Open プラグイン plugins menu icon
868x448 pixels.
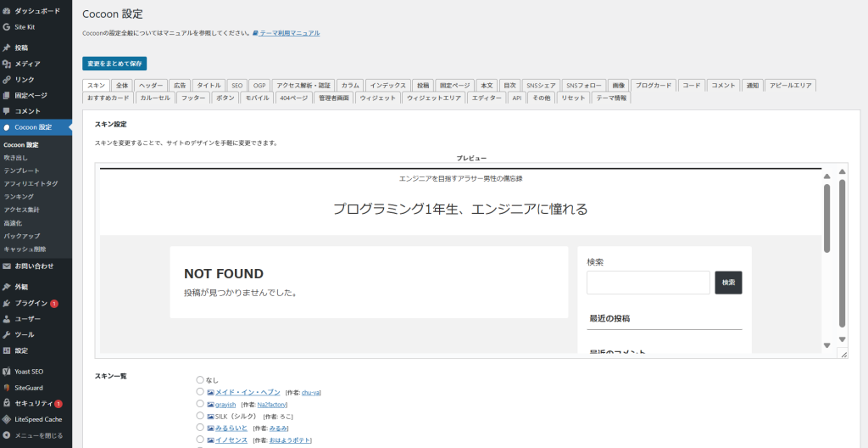coord(7,303)
